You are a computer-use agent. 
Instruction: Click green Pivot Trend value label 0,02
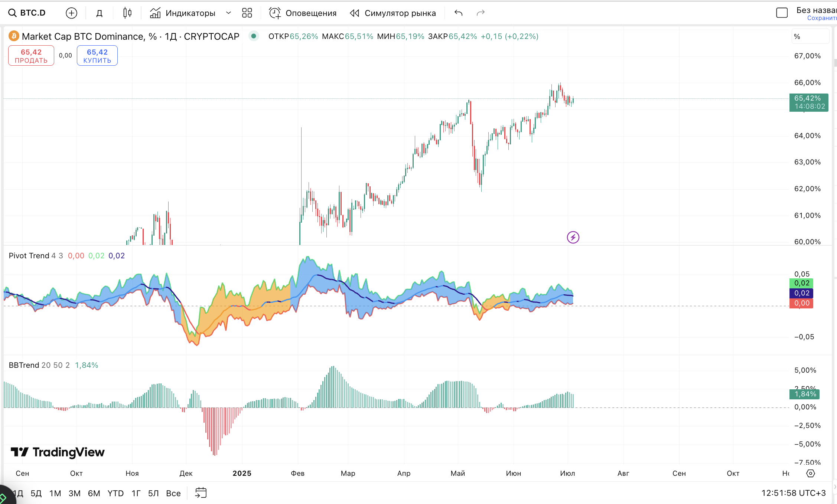point(801,283)
